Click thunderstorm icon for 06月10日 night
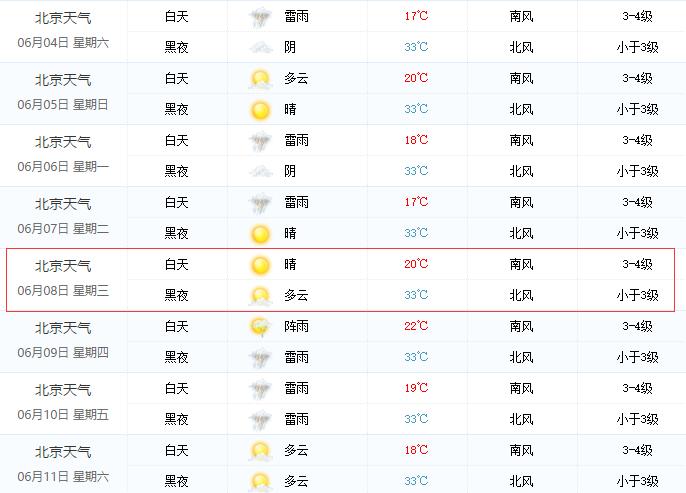This screenshot has height=493, width=686. point(260,420)
